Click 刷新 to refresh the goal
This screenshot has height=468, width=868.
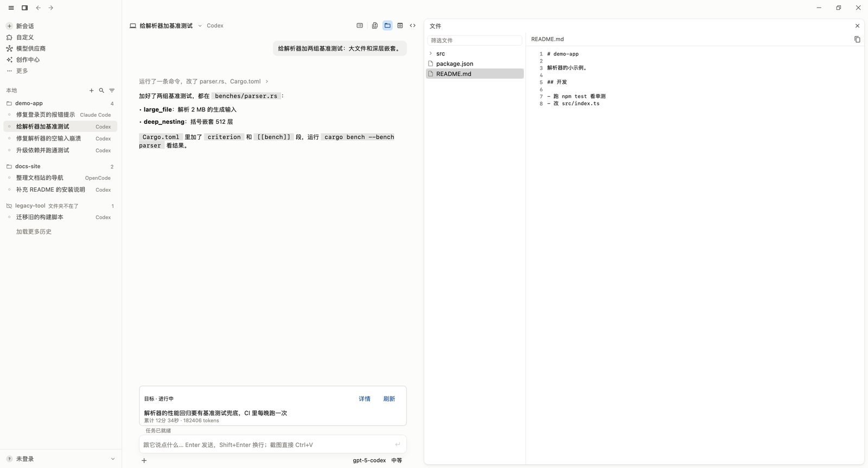coord(390,399)
